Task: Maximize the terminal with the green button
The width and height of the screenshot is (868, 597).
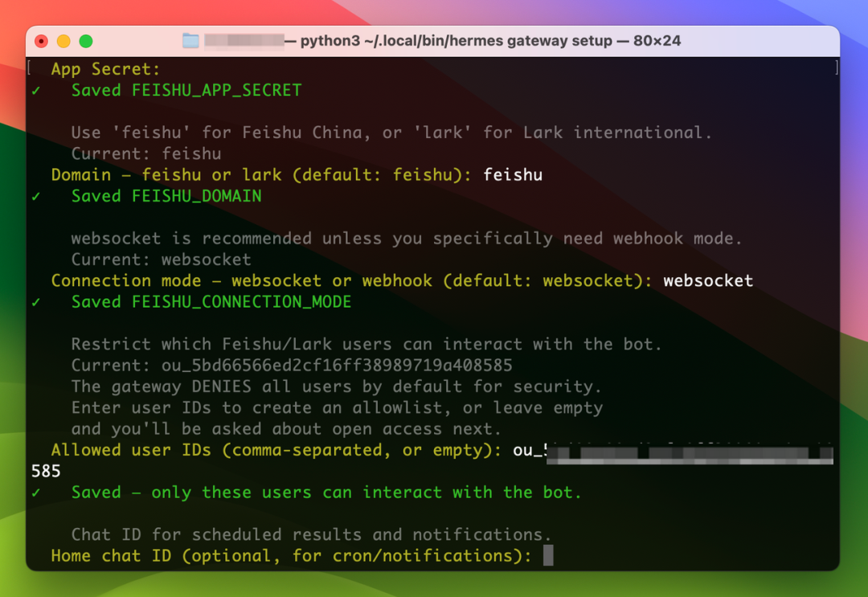Action: (x=86, y=41)
